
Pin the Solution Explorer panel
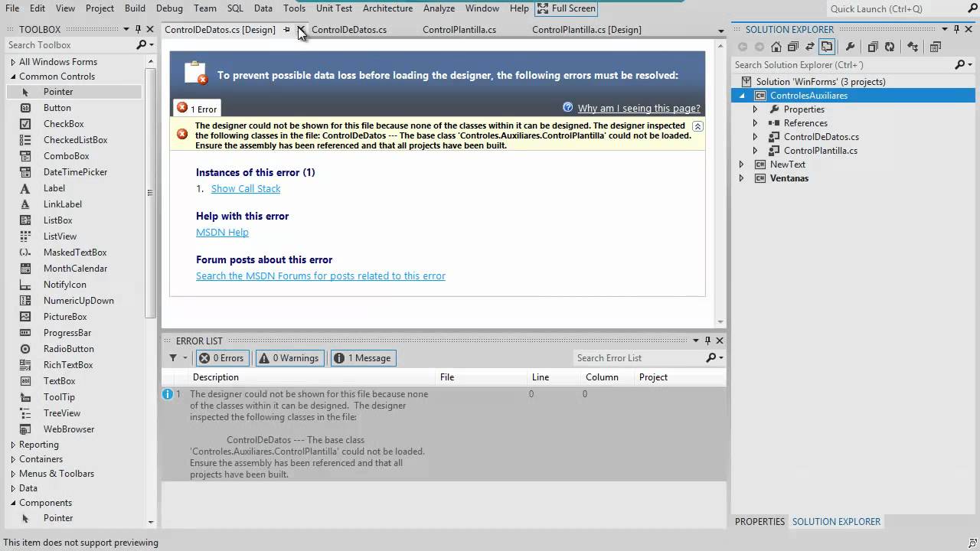957,29
